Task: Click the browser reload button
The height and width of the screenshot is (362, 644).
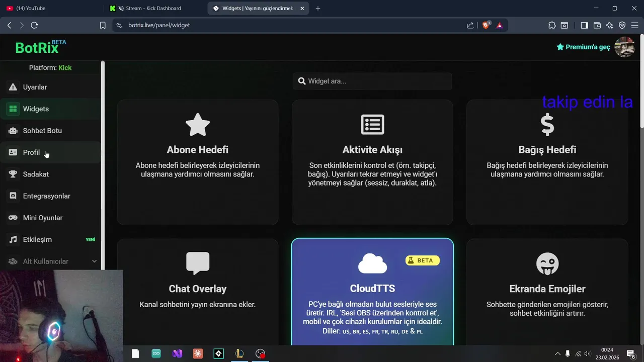Action: tap(34, 25)
